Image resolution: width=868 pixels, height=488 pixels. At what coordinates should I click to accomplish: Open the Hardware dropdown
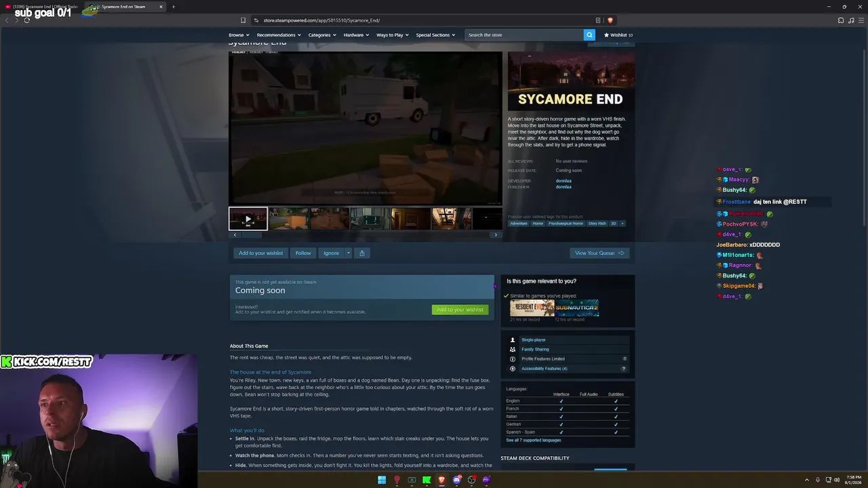[356, 35]
